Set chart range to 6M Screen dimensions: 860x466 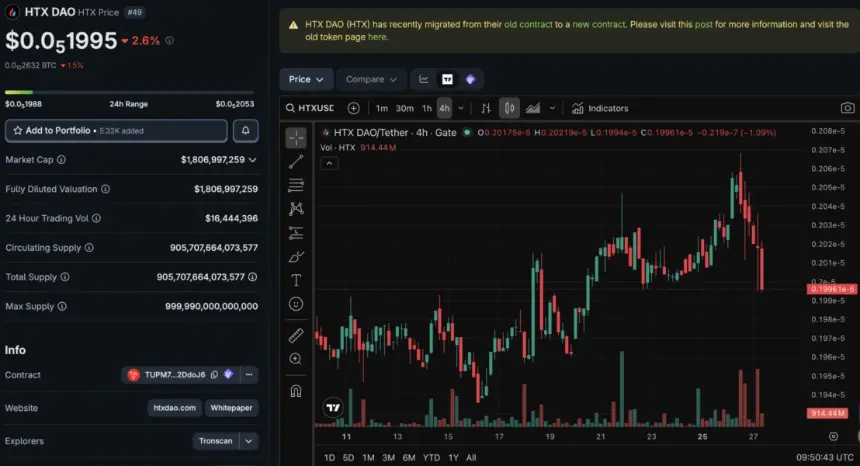coord(409,457)
